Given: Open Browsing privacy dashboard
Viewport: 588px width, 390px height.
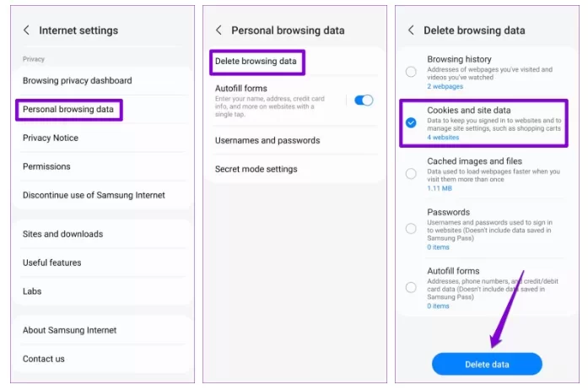Looking at the screenshot, I should click(77, 81).
